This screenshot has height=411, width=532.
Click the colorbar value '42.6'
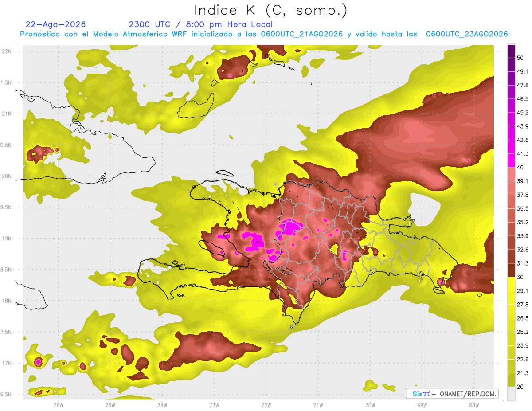(x=522, y=140)
